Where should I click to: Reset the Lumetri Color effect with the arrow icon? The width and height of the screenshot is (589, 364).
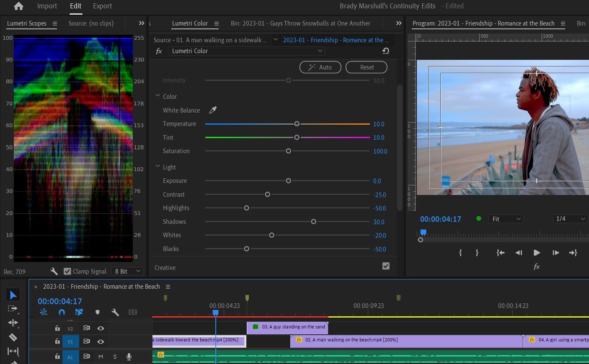click(385, 51)
